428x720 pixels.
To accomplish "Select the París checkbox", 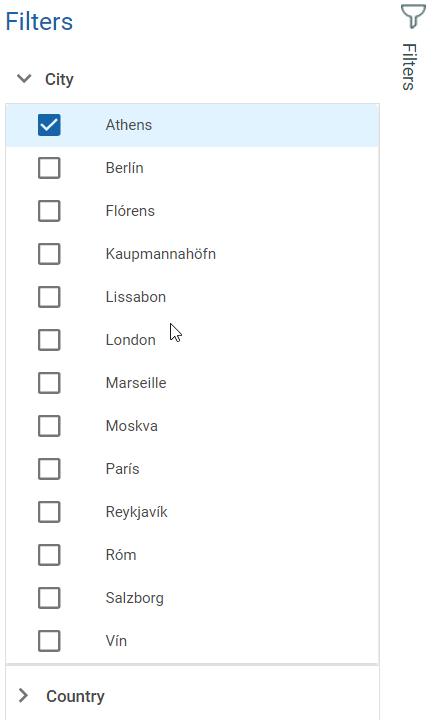I will point(49,469).
